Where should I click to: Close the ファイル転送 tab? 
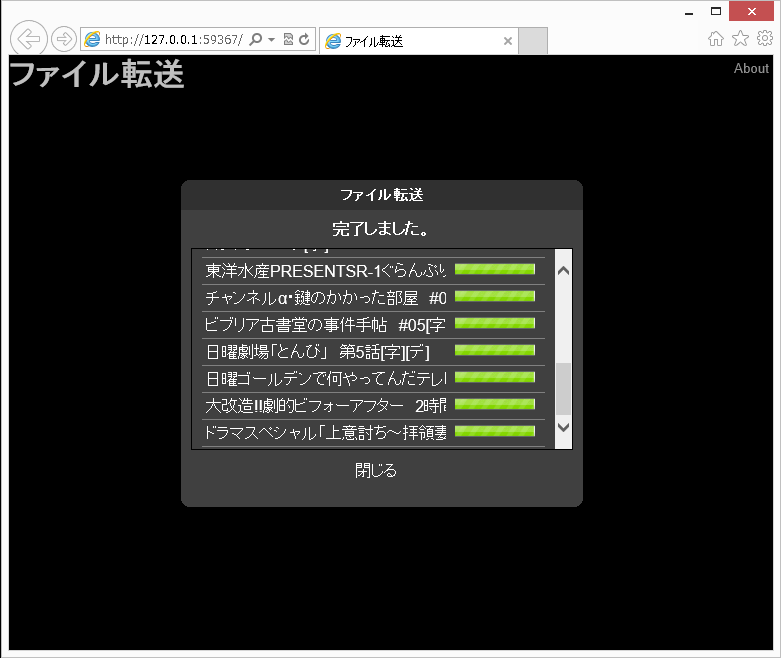508,41
